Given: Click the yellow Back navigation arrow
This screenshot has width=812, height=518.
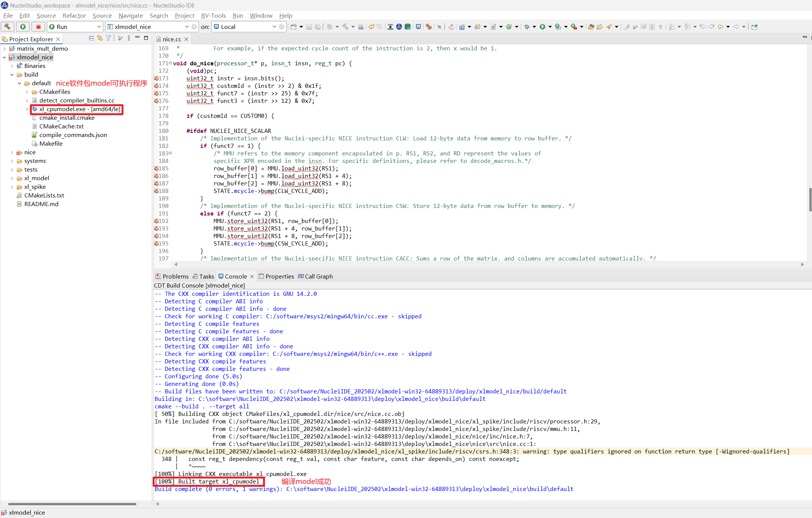Looking at the screenshot, I should point(720,27).
